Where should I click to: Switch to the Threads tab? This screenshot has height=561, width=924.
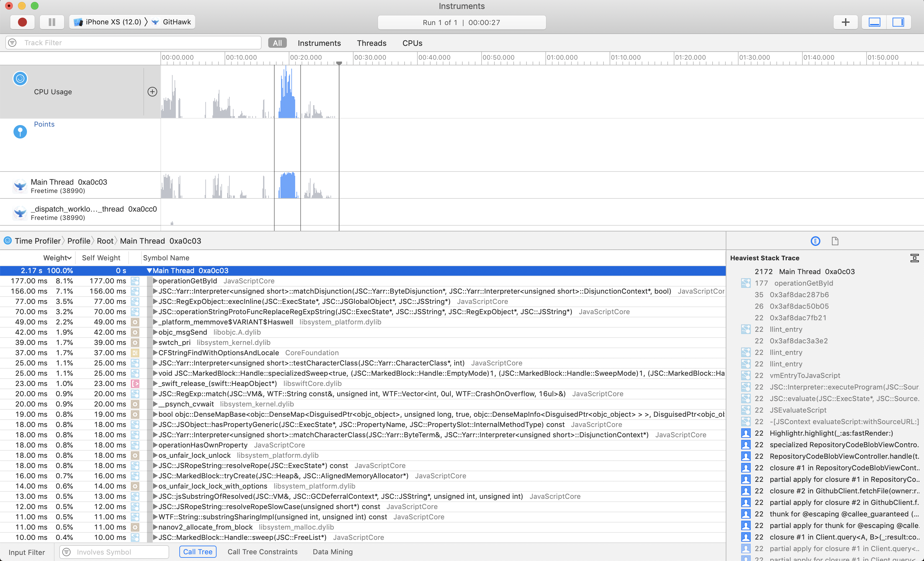(x=371, y=43)
